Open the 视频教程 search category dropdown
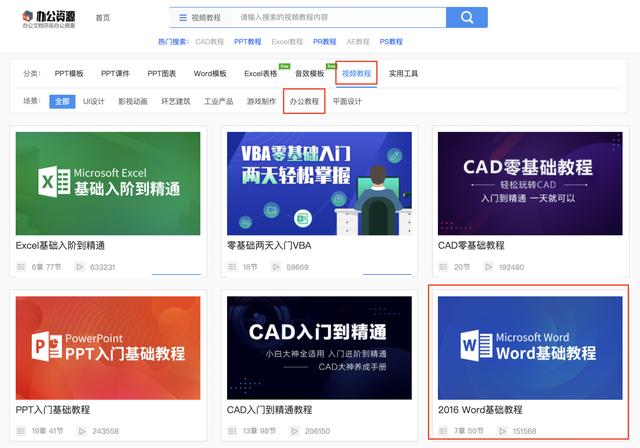The height and width of the screenshot is (448, 640). pyautogui.click(x=200, y=18)
